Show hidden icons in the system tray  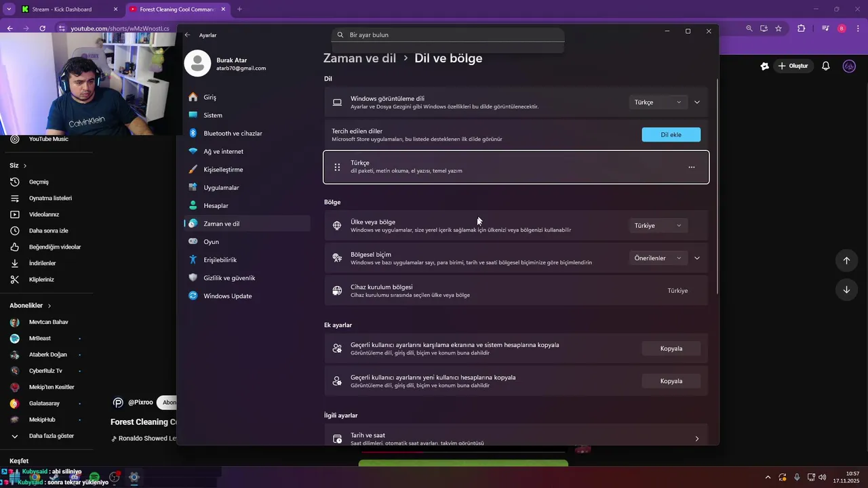[x=768, y=477]
